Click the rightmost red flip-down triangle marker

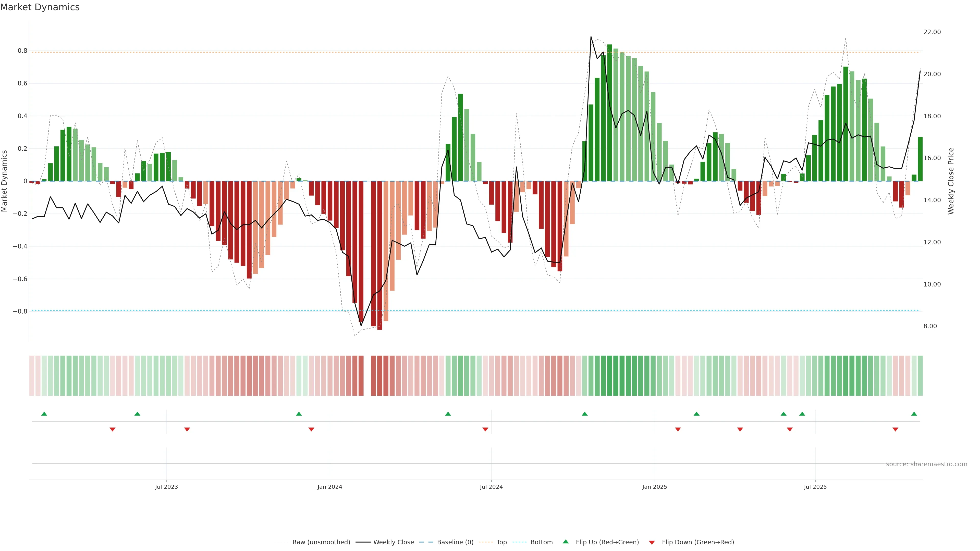click(x=895, y=429)
